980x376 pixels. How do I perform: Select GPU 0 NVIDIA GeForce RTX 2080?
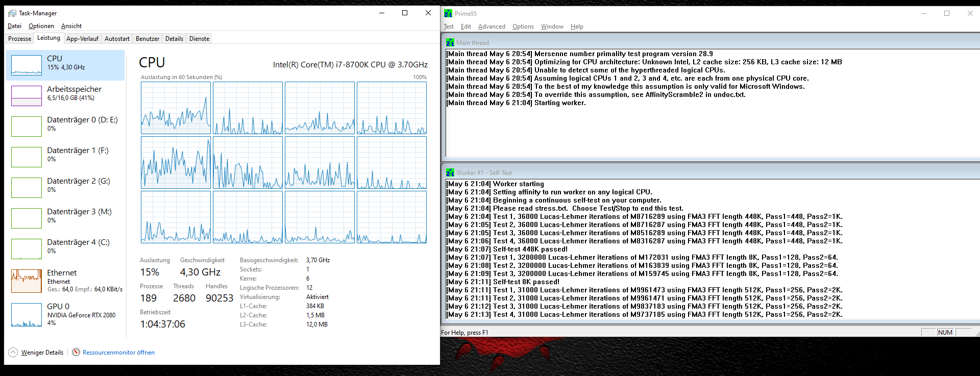(65, 314)
